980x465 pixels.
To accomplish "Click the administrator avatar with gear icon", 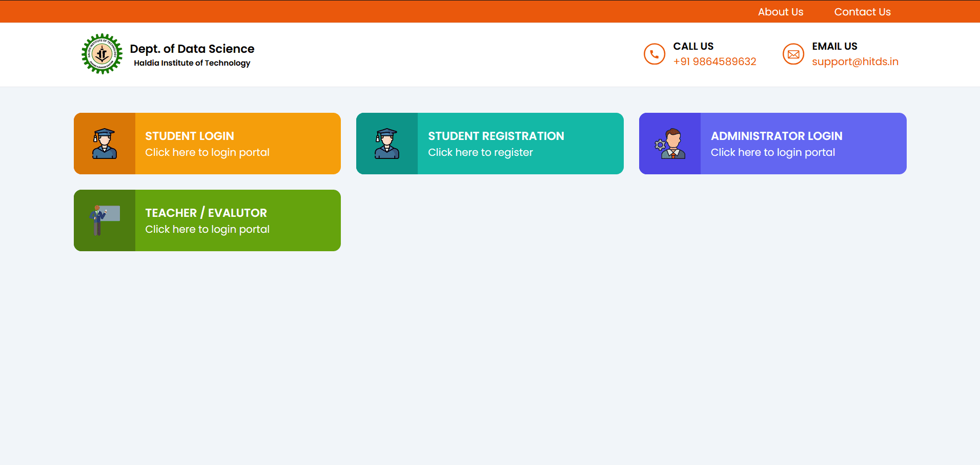I will [670, 144].
